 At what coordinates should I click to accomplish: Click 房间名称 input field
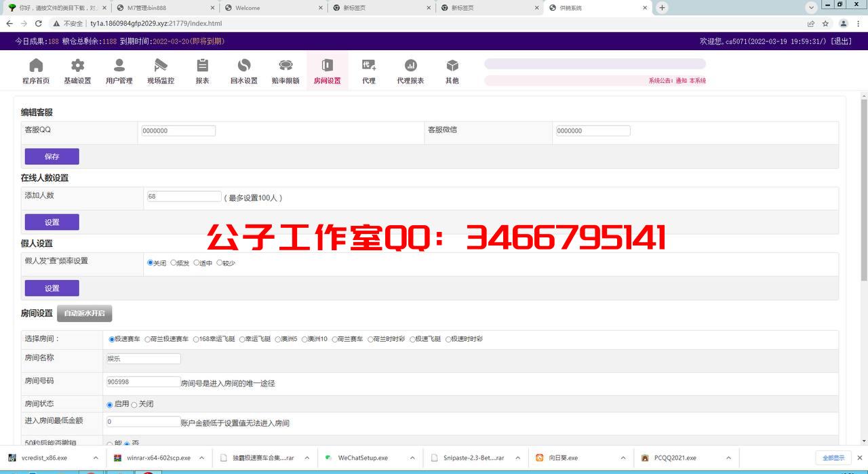[144, 359]
